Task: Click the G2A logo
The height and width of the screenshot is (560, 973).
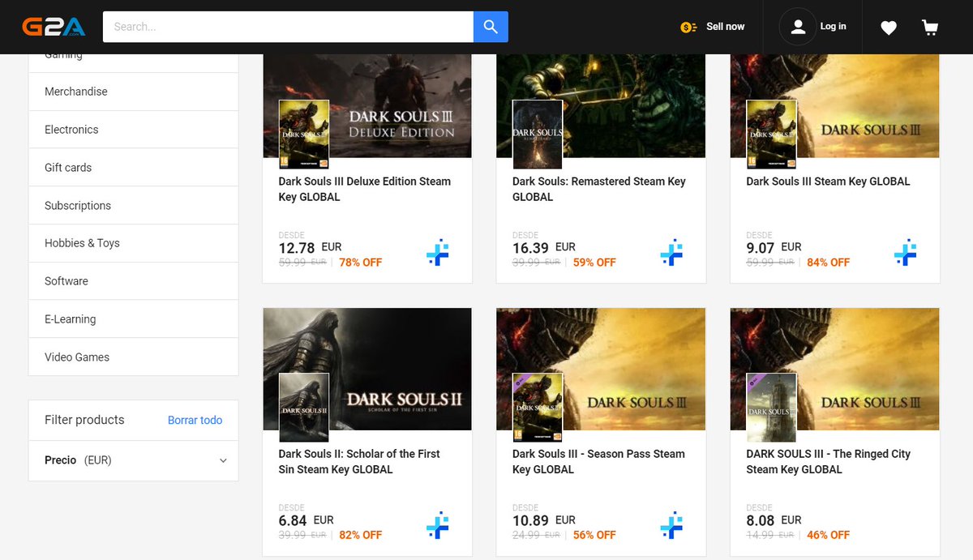Action: tap(52, 27)
